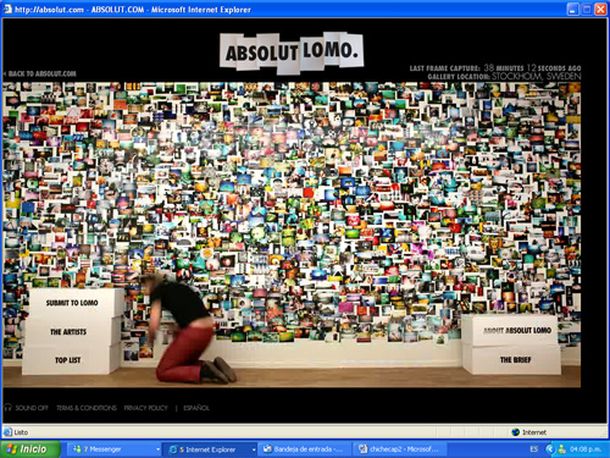Screen dimensions: 610x458
Task: Open the About Absolut Lomo box
Action: click(x=516, y=330)
